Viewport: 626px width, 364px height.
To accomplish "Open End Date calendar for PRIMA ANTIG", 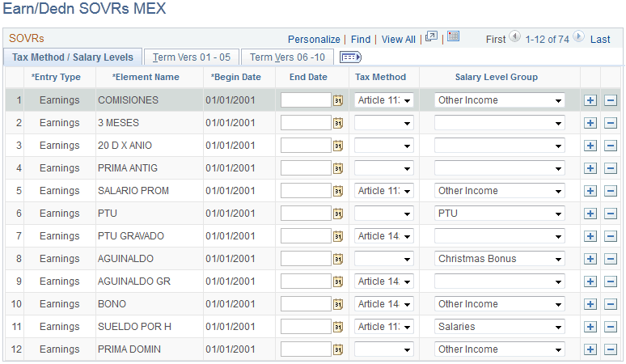I will (x=338, y=168).
